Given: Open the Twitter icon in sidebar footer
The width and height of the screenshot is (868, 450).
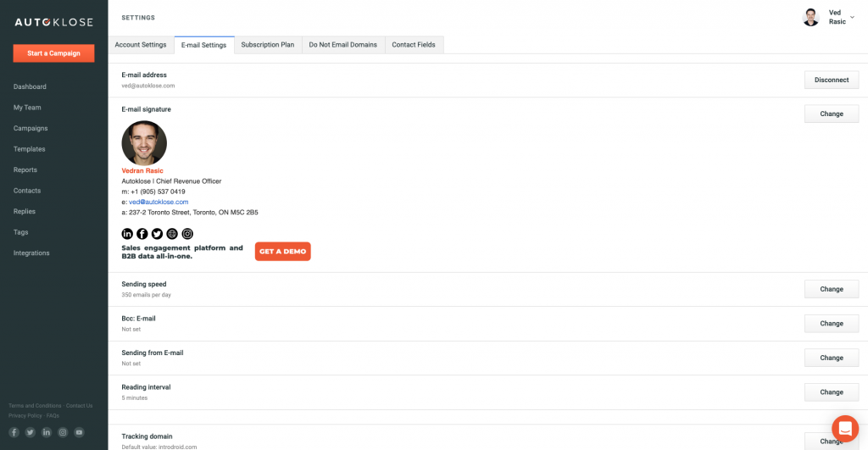Looking at the screenshot, I should [30, 432].
